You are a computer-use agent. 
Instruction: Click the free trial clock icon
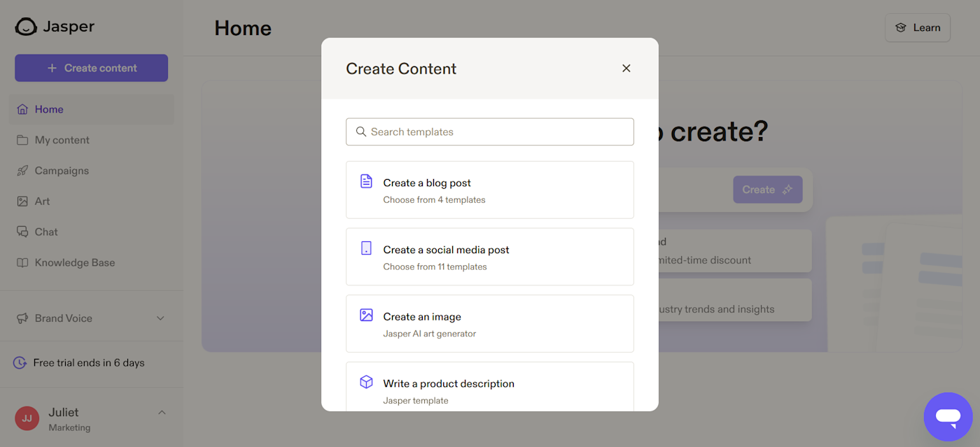click(20, 363)
